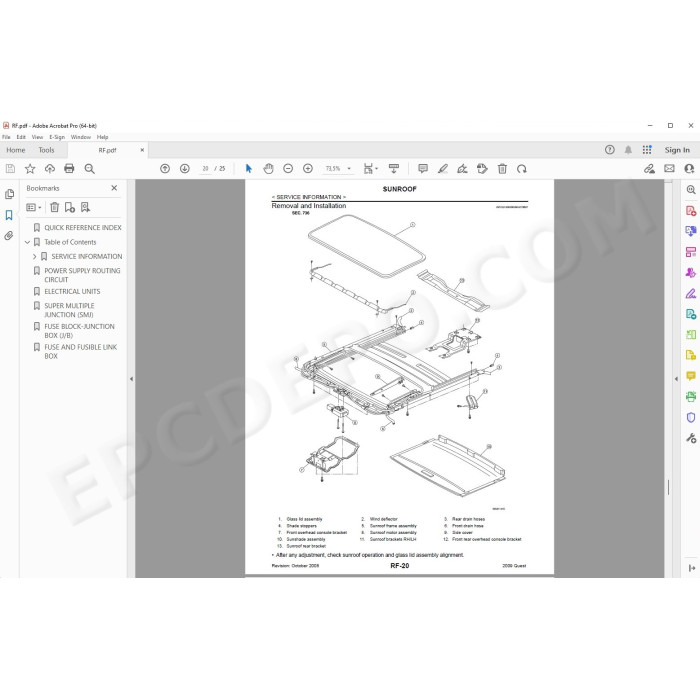
Task: Zoom out with the minus circle icon
Action: coord(288,169)
